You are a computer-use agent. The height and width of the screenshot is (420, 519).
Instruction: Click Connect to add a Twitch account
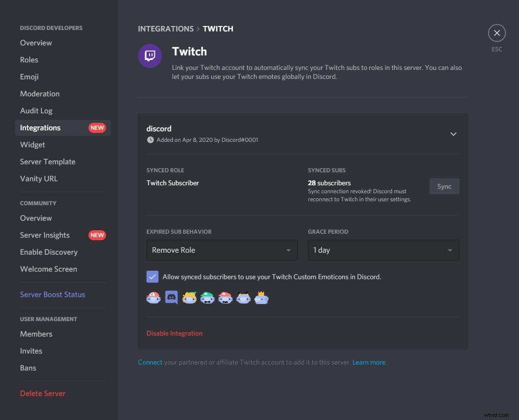tap(150, 362)
